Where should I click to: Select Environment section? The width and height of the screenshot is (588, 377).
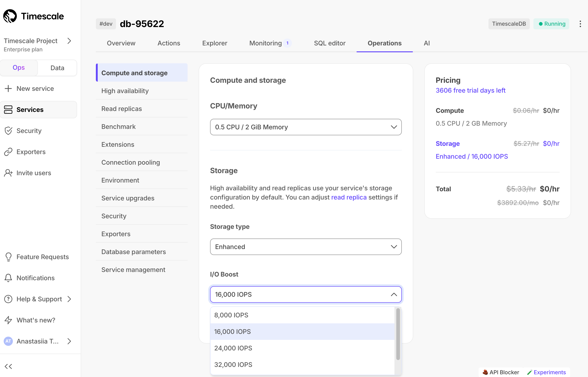[x=142, y=180]
